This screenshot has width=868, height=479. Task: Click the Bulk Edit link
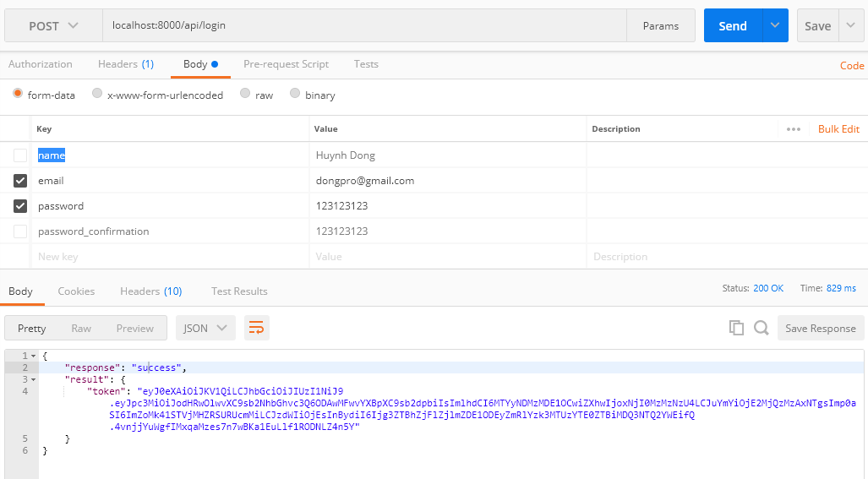pyautogui.click(x=838, y=129)
